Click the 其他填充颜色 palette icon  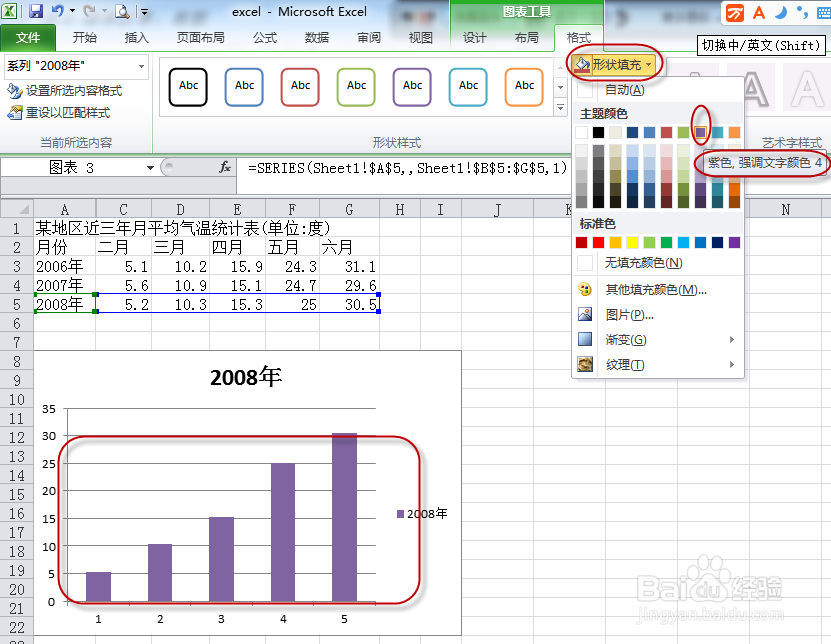pyautogui.click(x=585, y=289)
